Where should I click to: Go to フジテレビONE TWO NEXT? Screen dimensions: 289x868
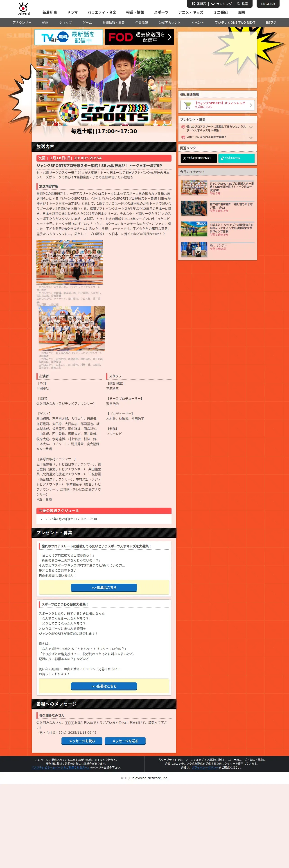click(235, 23)
